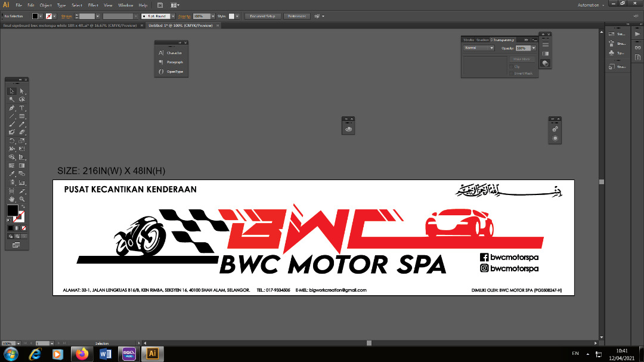The height and width of the screenshot is (362, 644).
Task: Select the Eyedropper tool
Action: click(12, 174)
